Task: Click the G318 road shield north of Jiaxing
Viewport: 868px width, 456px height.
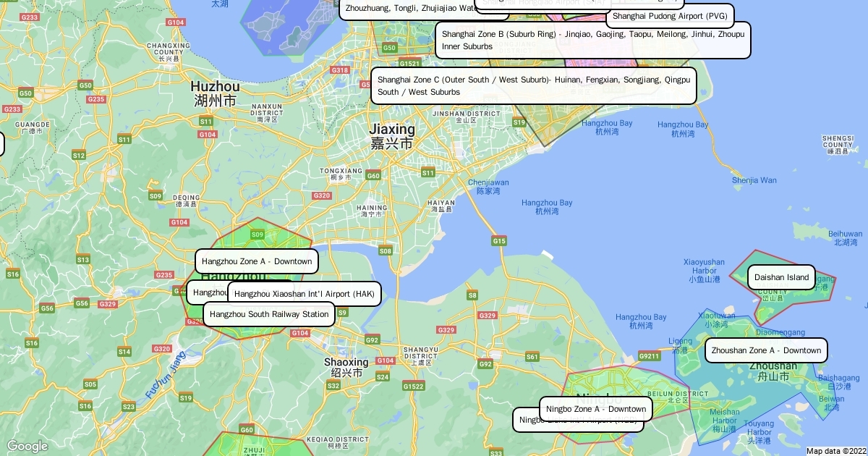Action: point(340,70)
